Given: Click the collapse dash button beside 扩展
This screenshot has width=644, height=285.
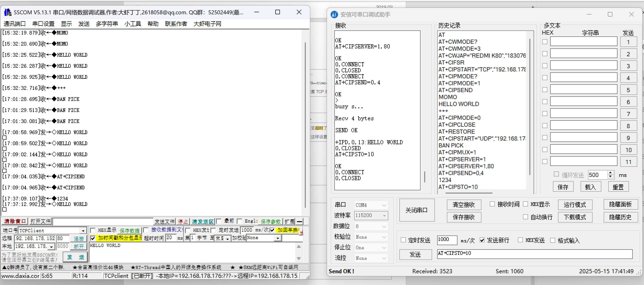Looking at the screenshot, I should coord(300,221).
